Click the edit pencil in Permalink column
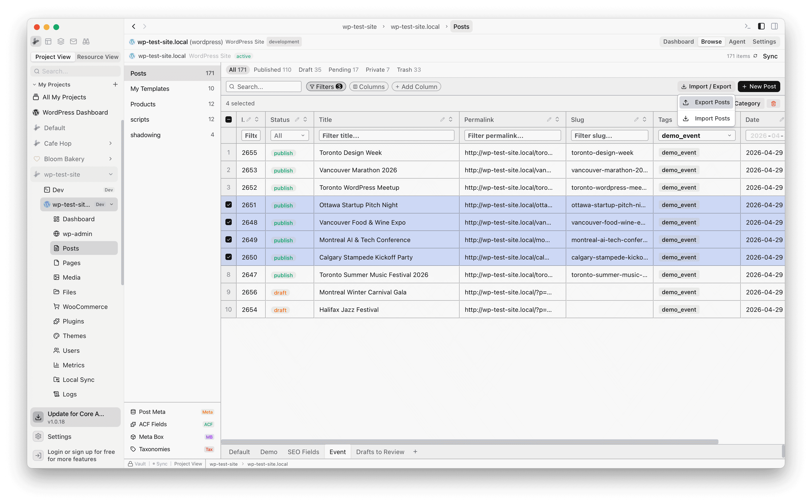The image size is (812, 504). 549,119
